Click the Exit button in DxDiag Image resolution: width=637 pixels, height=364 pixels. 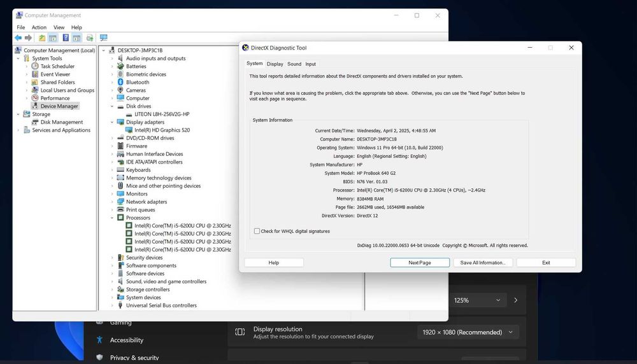click(546, 263)
